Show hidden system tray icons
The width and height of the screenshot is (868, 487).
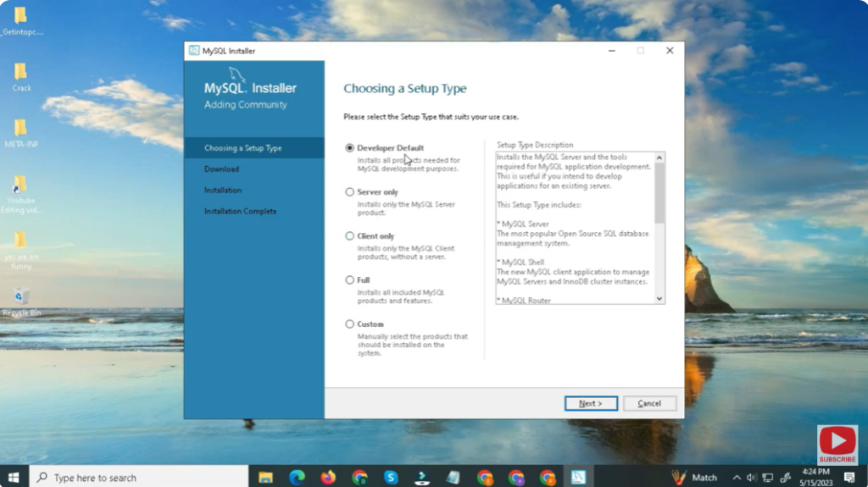737,478
